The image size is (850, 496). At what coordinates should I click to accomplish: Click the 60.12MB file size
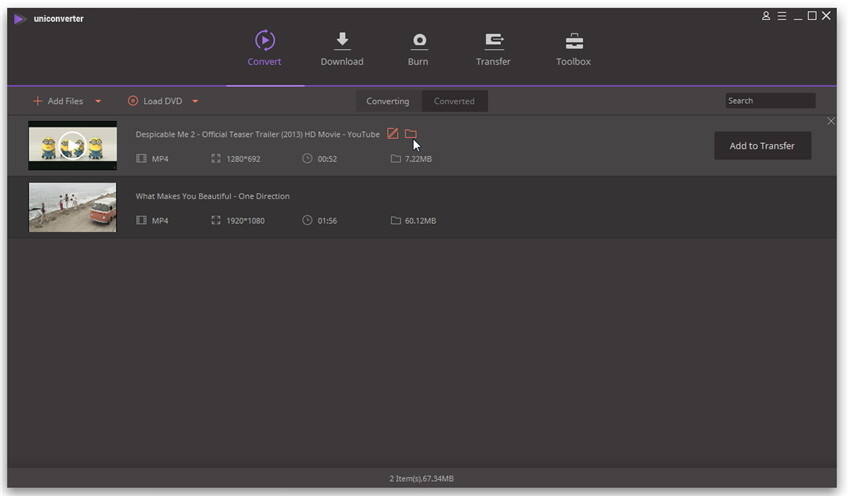pos(421,221)
